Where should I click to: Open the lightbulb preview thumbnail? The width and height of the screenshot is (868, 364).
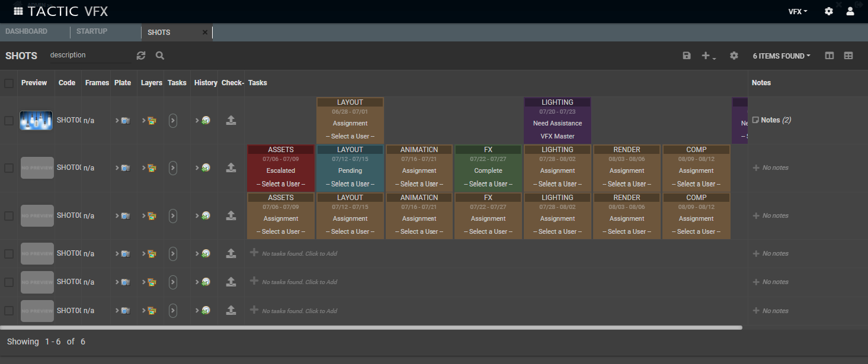36,121
